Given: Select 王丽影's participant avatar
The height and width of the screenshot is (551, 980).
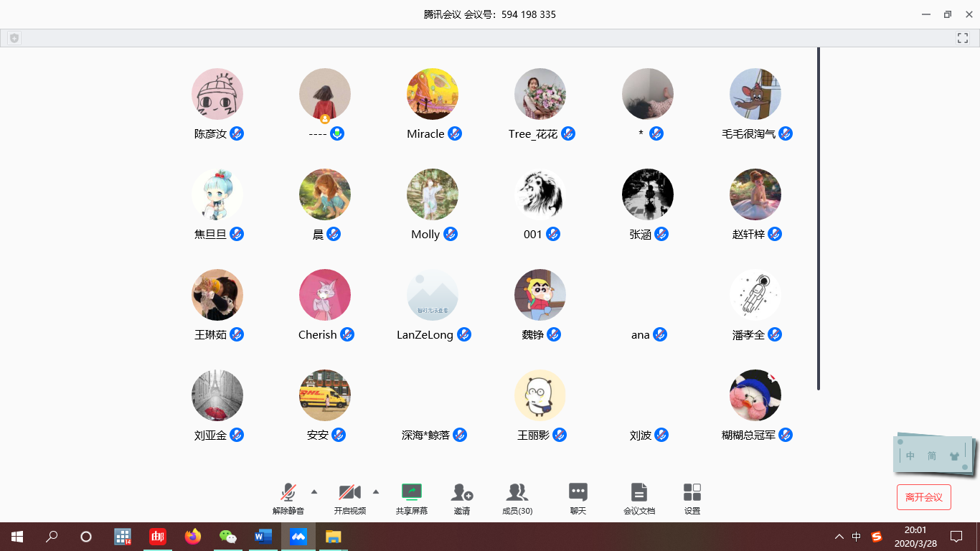Looking at the screenshot, I should click(540, 395).
